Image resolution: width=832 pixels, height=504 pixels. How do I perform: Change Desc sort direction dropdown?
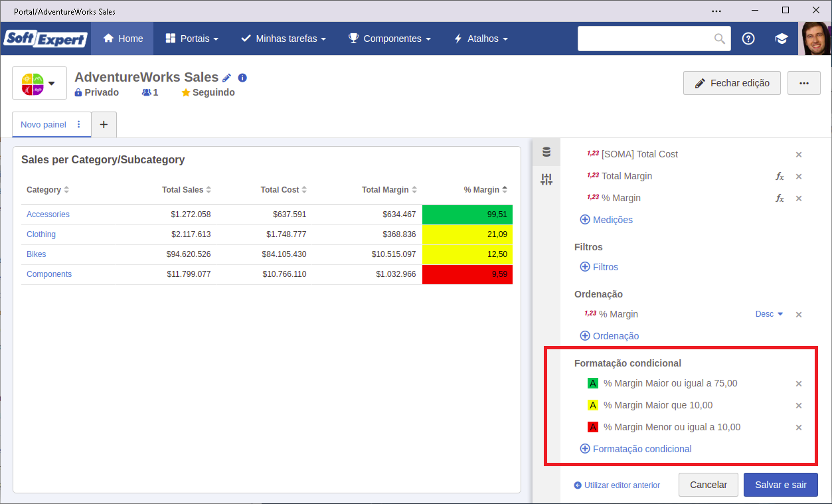click(770, 314)
